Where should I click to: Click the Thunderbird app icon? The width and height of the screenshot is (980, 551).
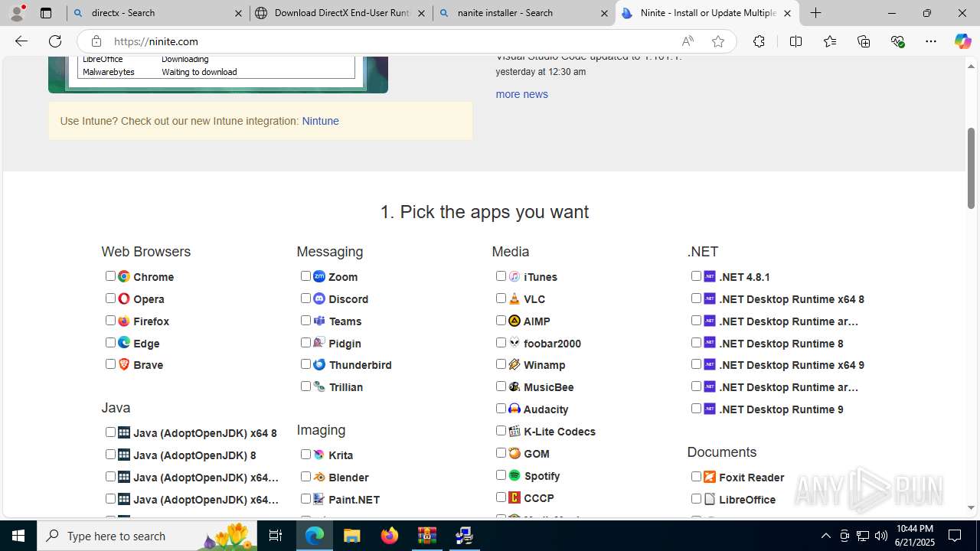coord(319,364)
